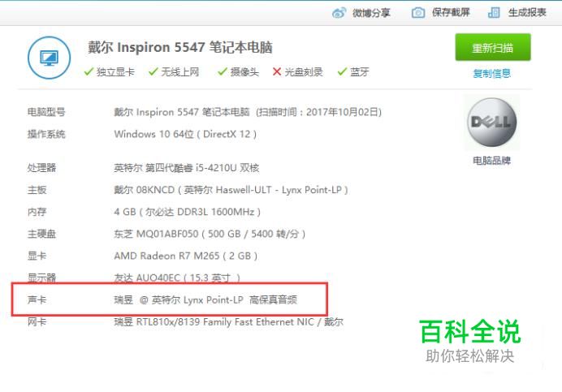Click the 友达 AUO40EC display value

tap(177, 278)
